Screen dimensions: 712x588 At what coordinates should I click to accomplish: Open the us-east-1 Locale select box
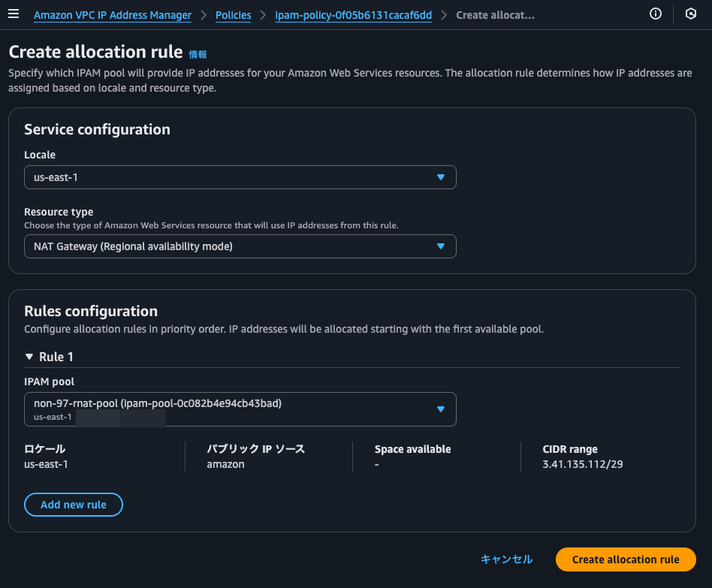pyautogui.click(x=233, y=177)
